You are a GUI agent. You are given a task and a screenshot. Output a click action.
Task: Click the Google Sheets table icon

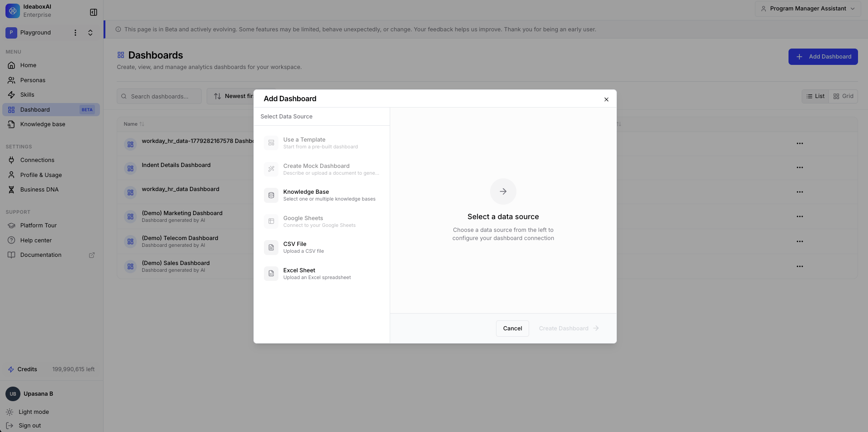point(271,221)
